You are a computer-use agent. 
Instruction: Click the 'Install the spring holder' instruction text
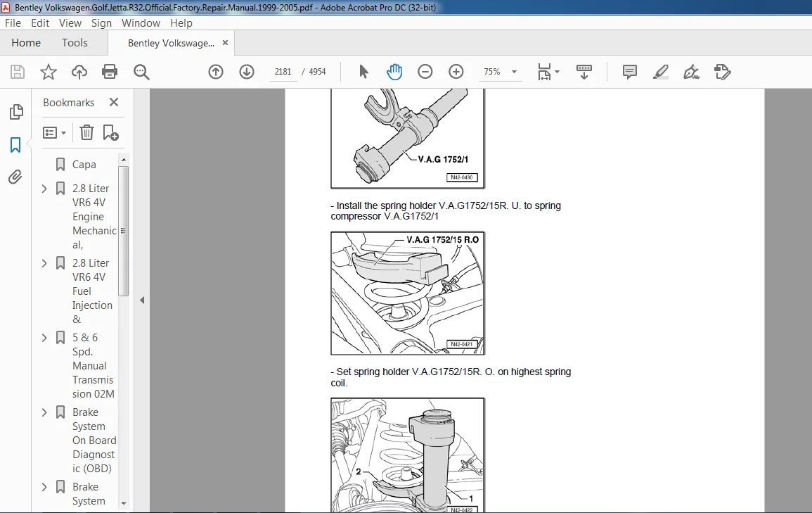pyautogui.click(x=446, y=211)
